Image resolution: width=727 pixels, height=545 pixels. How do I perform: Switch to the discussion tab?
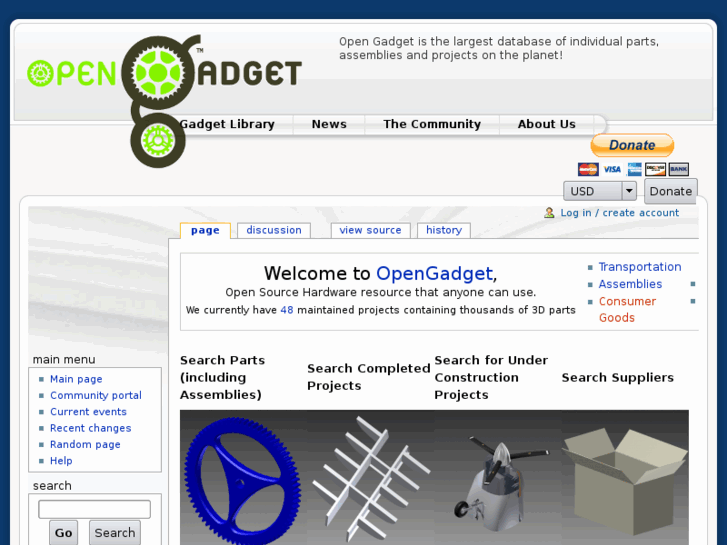(274, 230)
